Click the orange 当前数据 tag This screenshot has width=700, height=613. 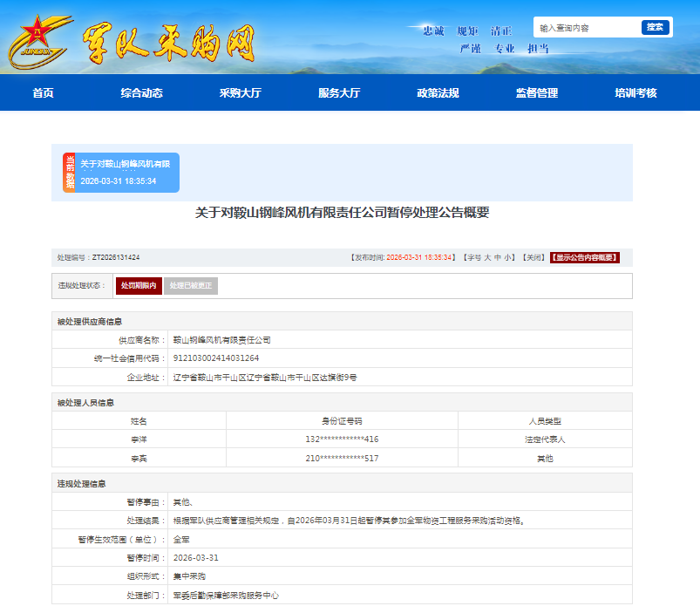tap(69, 173)
